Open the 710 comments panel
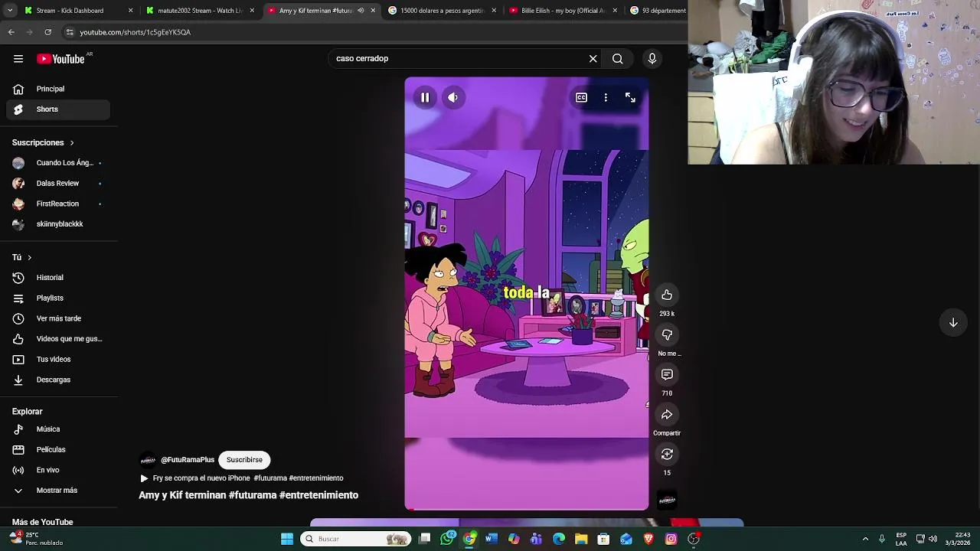This screenshot has height=551, width=980. pos(667,375)
